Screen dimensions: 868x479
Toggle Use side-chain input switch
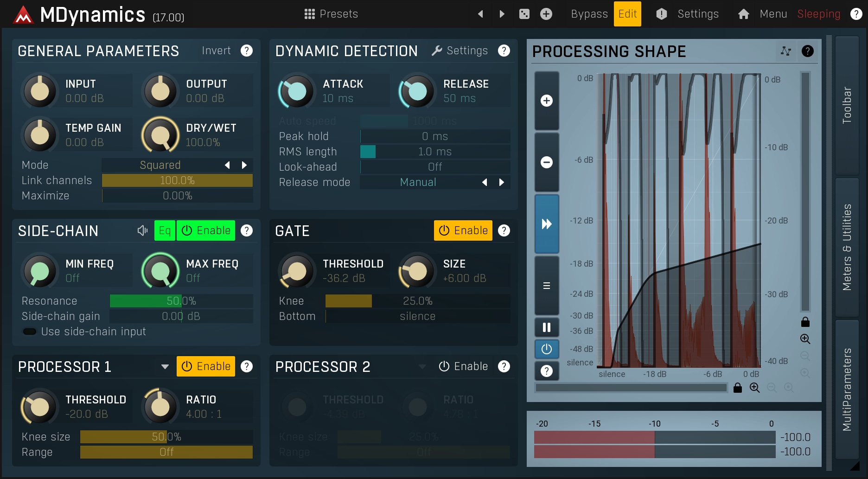pos(30,332)
